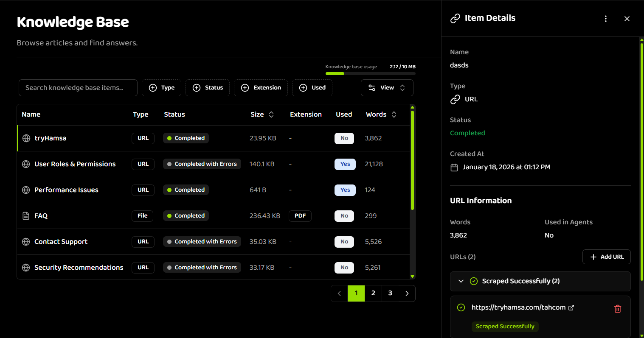This screenshot has width=644, height=338.
Task: Click the Yes badge for User Roles & Permissions
Action: 345,164
